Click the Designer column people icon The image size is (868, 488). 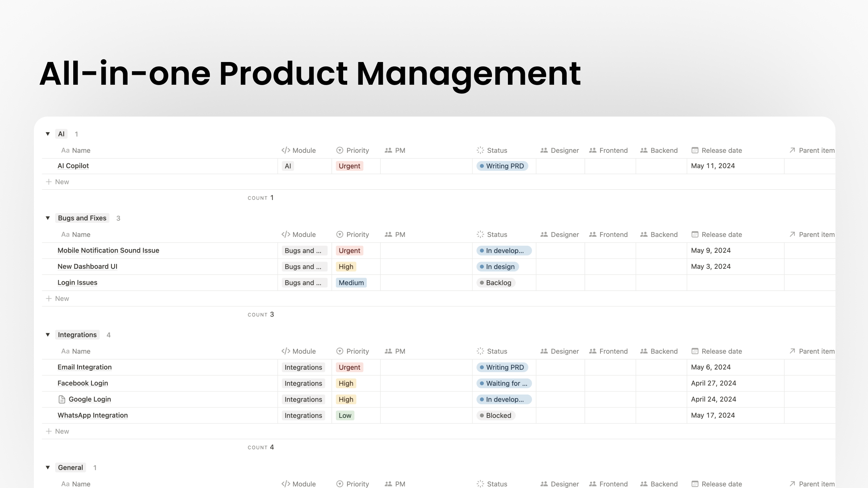(544, 150)
